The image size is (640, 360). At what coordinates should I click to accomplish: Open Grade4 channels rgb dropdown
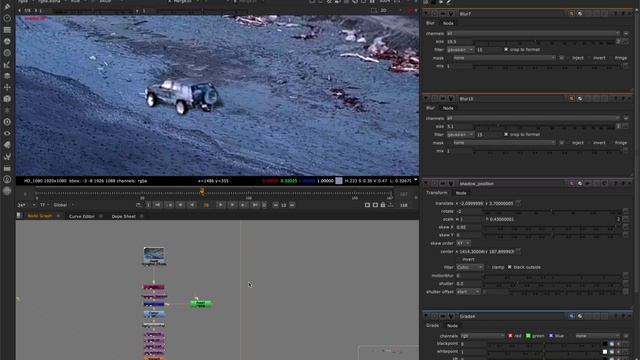point(482,336)
